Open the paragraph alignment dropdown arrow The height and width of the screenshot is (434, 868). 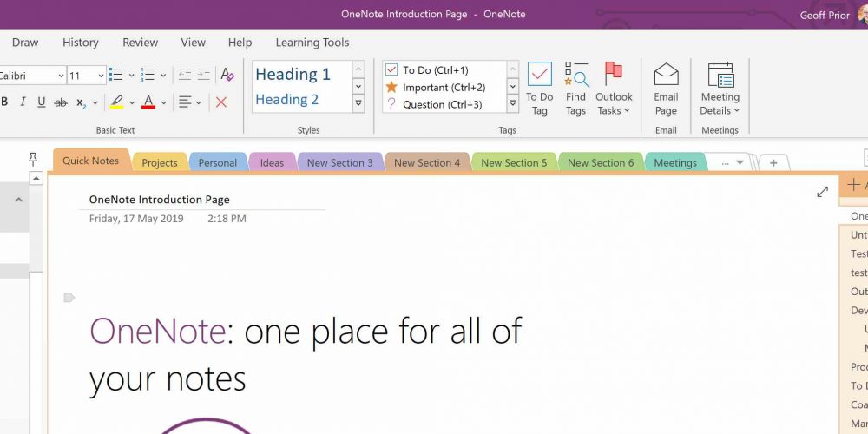pyautogui.click(x=199, y=103)
